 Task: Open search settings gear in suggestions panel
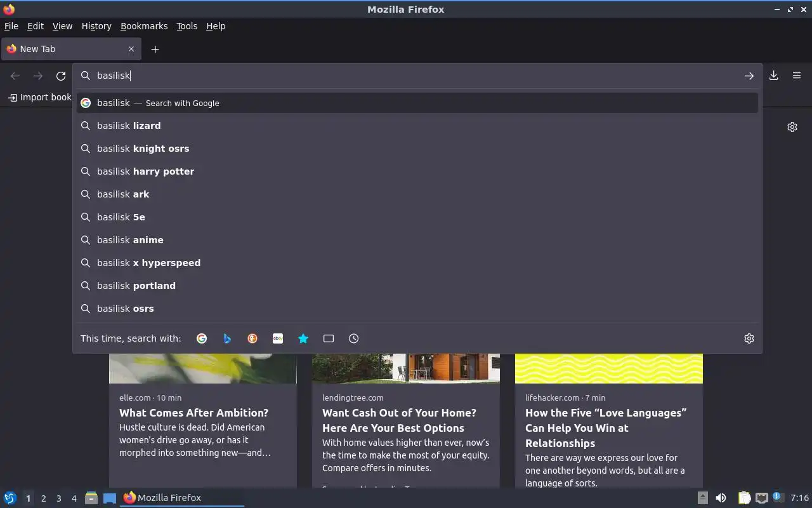coord(749,338)
